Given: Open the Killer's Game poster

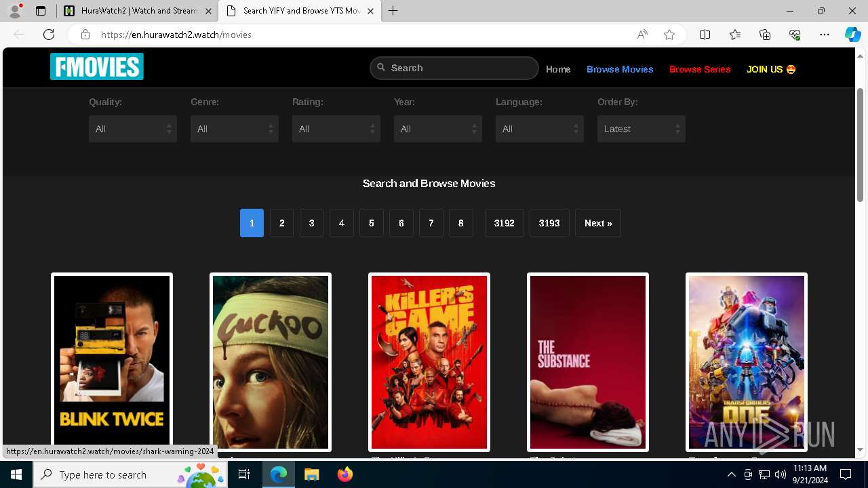Looking at the screenshot, I should pyautogui.click(x=429, y=362).
